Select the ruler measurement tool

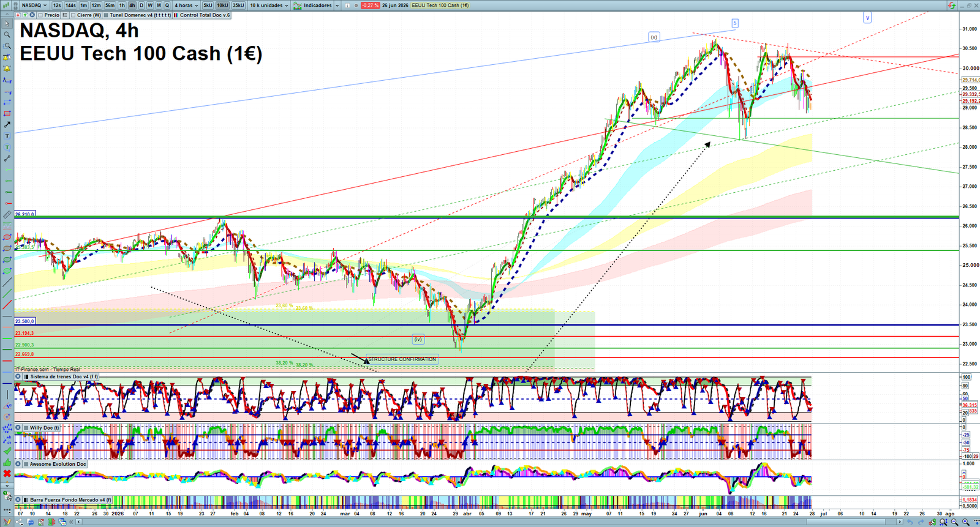pyautogui.click(x=7, y=214)
